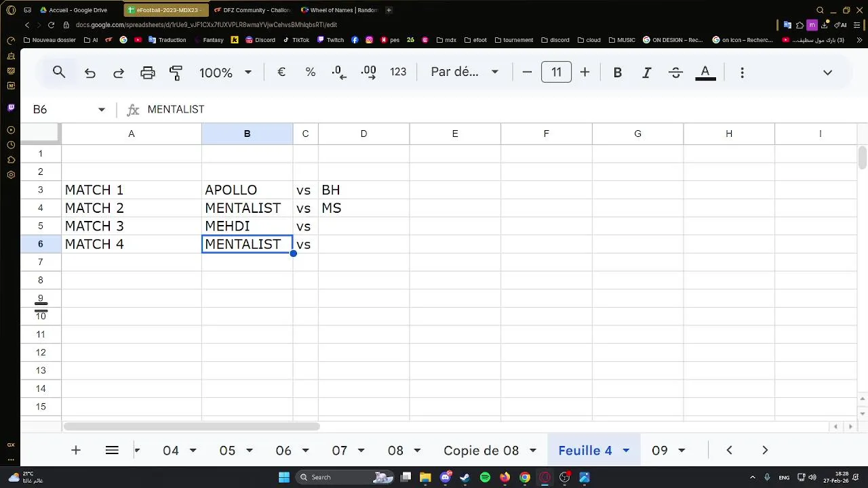Select cell containing APOLLO
The width and height of the screenshot is (868, 488).
pyautogui.click(x=247, y=190)
